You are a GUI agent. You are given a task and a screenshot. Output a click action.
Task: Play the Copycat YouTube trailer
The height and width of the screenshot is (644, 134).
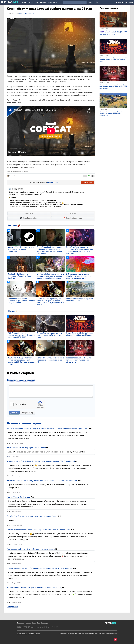point(50,131)
